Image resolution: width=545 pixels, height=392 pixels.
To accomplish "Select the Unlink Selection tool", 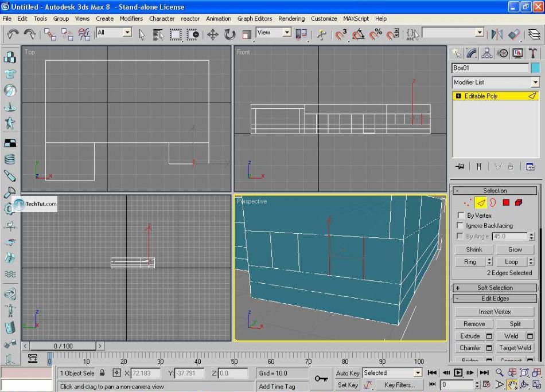I will [x=67, y=34].
